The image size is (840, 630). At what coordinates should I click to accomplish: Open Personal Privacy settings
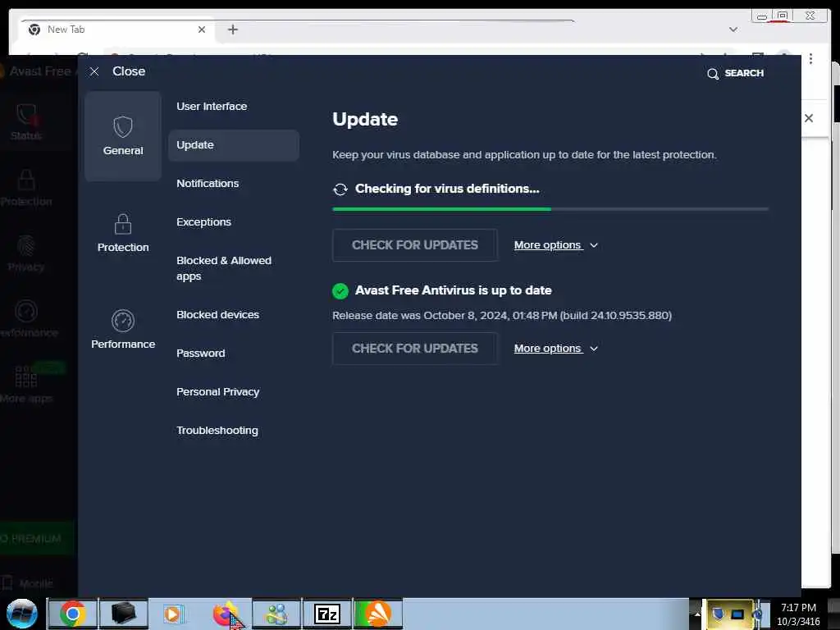pos(217,391)
